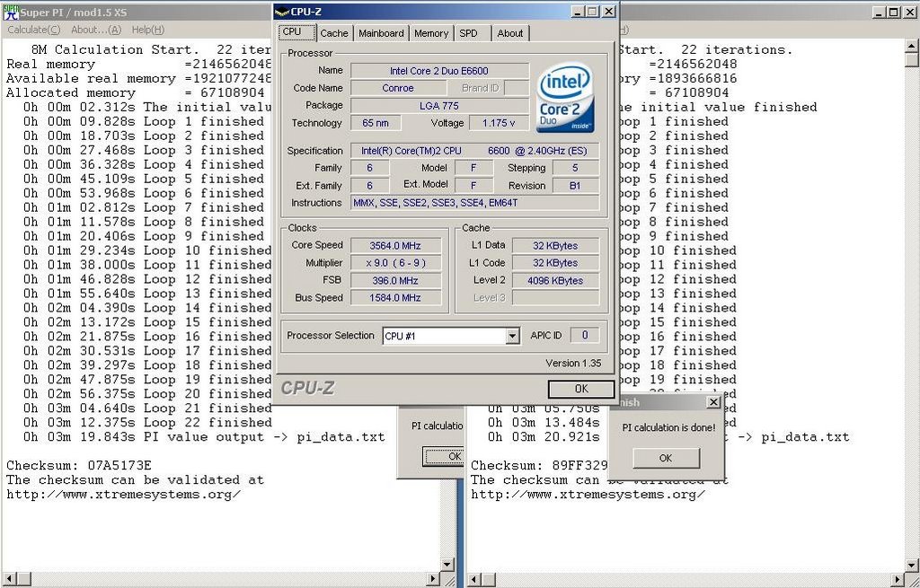Click the Core Speed value '3564.0 MHz'
This screenshot has height=588, width=920.
[395, 246]
